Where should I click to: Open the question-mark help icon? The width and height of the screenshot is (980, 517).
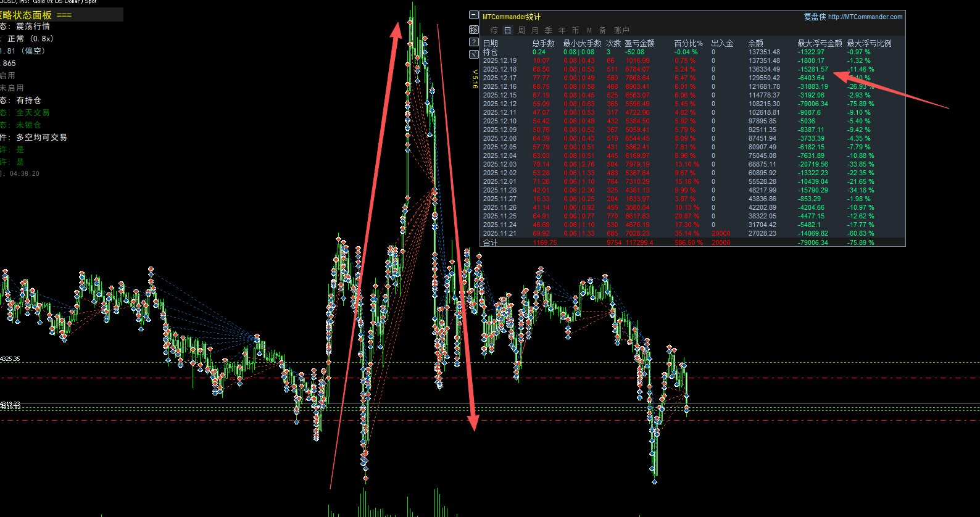pyautogui.click(x=473, y=42)
